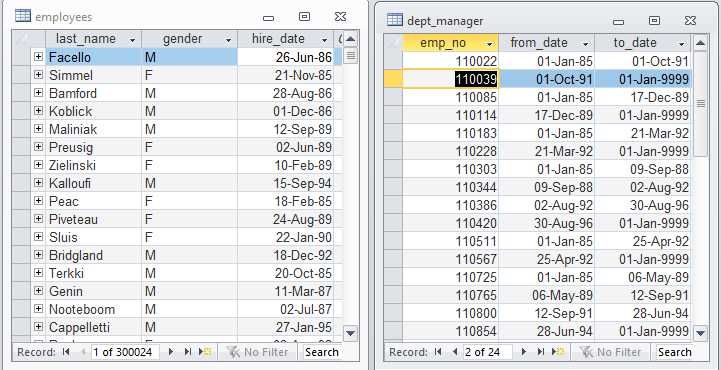This screenshot has height=370, width=721.
Task: Select the emp_no column header
Action: tap(451, 43)
